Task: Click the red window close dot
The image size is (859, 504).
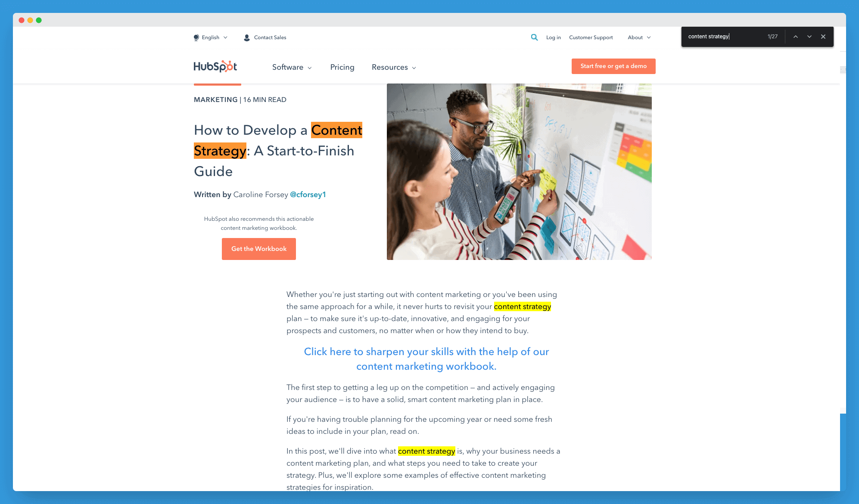Action: click(22, 20)
